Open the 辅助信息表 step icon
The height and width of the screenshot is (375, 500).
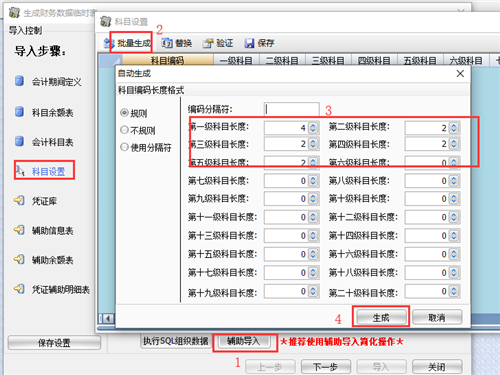click(x=19, y=230)
